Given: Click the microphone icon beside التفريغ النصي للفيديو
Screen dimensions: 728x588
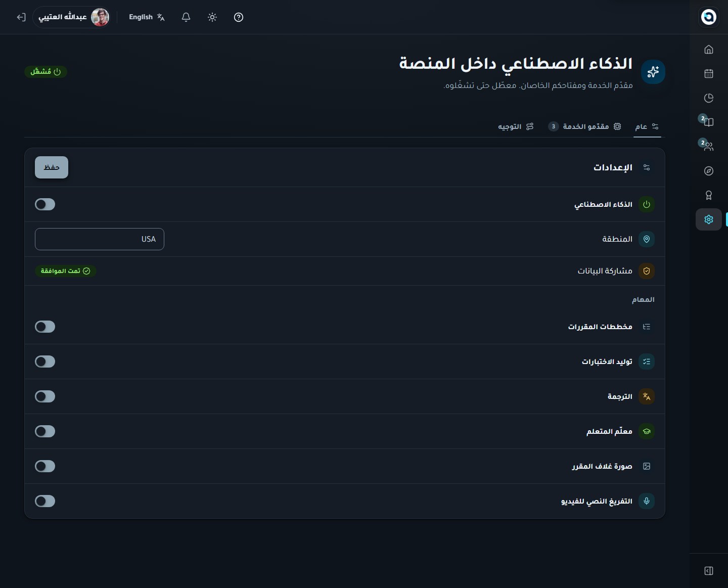Looking at the screenshot, I should [x=647, y=501].
